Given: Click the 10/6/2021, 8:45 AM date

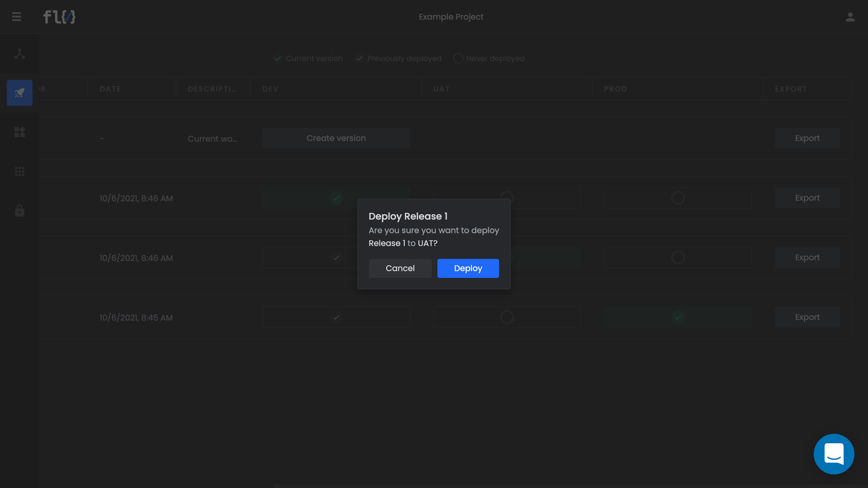Looking at the screenshot, I should tap(136, 318).
